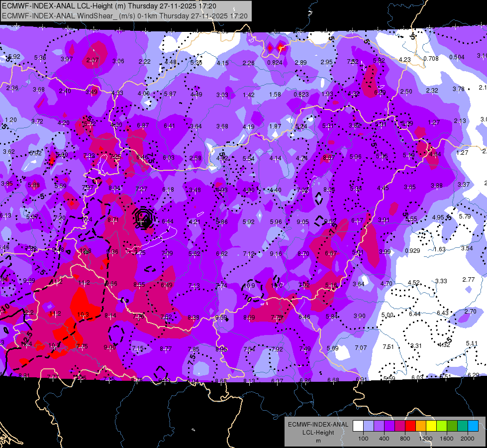This screenshot has width=487, height=448.
Task: Click the wind shear value "0.929"
Action: pyautogui.click(x=412, y=250)
